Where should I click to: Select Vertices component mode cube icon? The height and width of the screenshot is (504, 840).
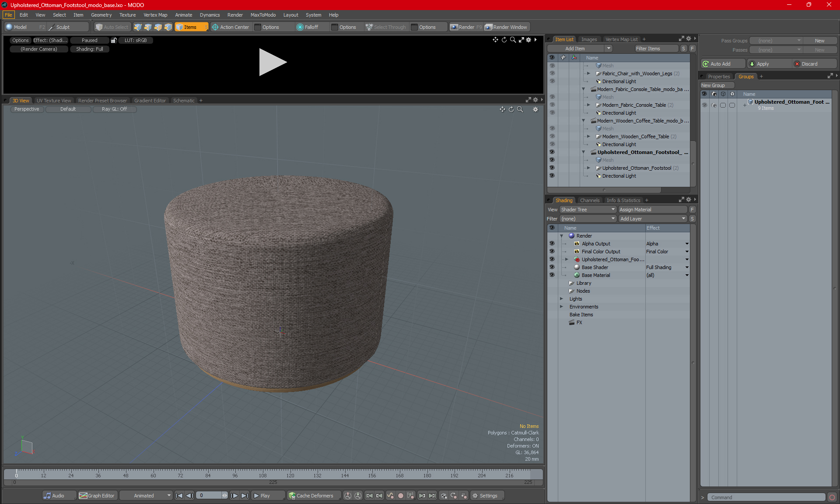pyautogui.click(x=138, y=27)
